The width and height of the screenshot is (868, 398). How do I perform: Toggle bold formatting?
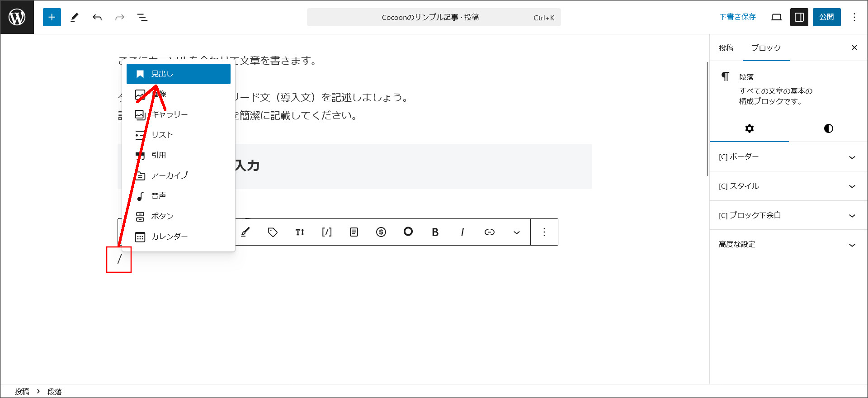(x=435, y=232)
